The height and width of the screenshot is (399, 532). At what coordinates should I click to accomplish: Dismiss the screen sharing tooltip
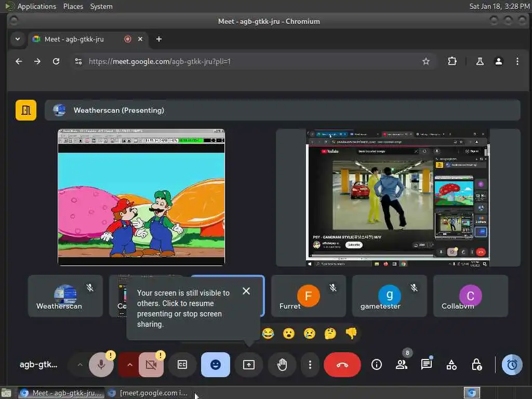246,291
